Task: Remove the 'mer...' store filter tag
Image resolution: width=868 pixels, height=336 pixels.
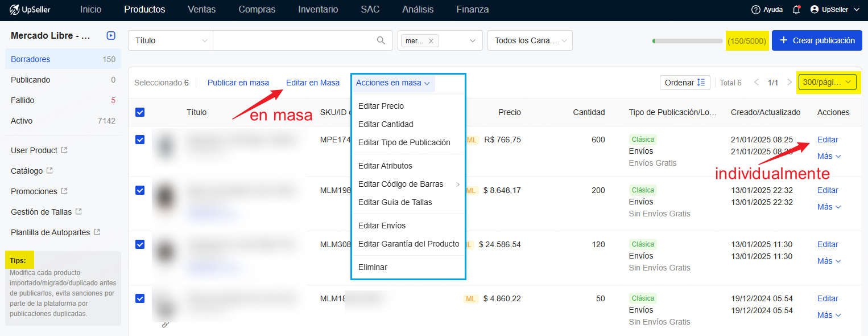Action: pyautogui.click(x=431, y=41)
